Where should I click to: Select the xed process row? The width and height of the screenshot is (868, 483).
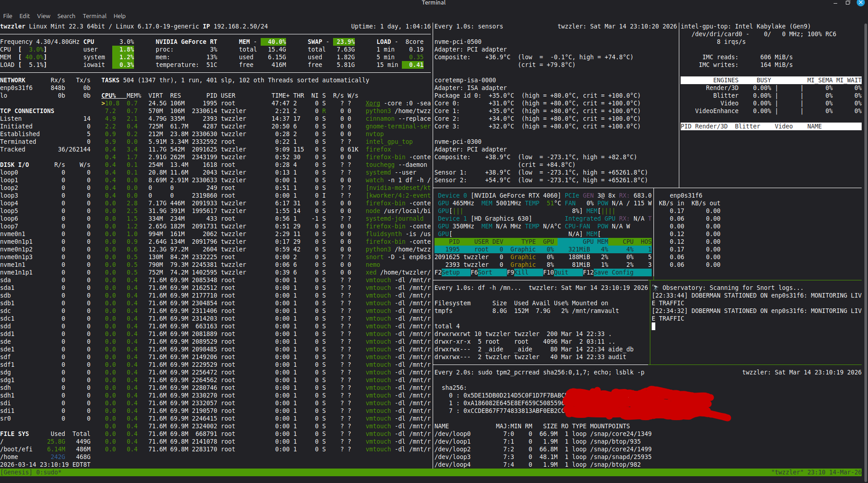click(x=266, y=272)
